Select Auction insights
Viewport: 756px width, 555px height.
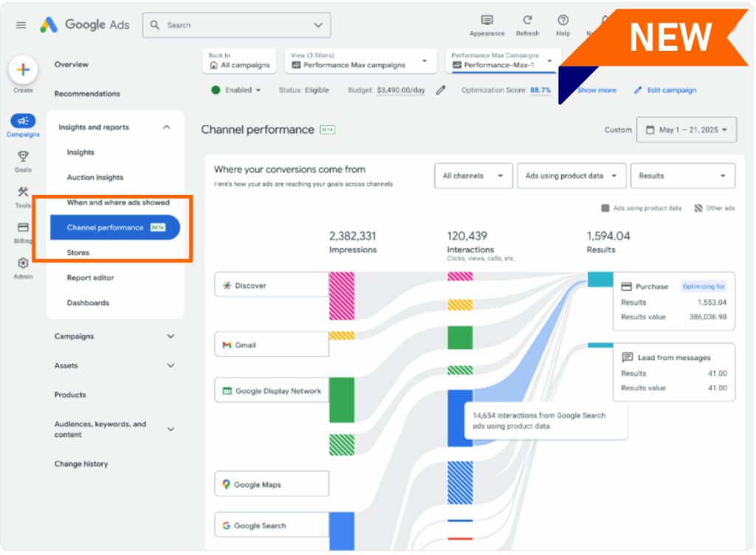click(95, 177)
